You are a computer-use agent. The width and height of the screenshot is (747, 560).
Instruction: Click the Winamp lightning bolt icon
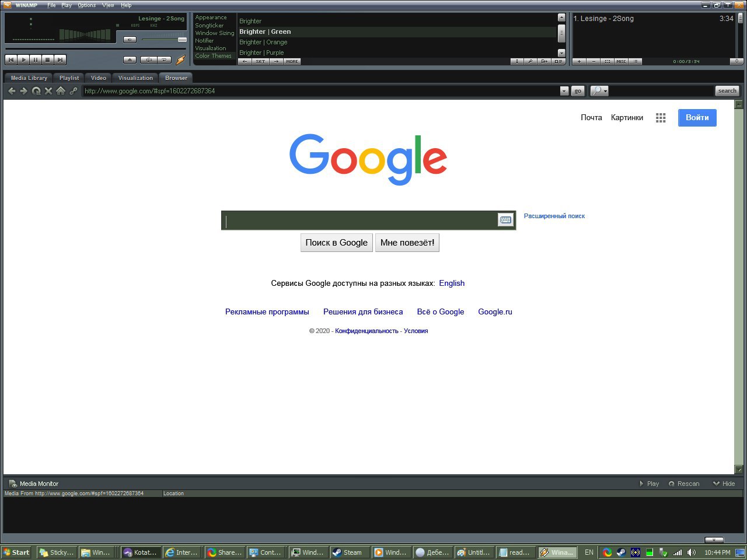coord(181,60)
